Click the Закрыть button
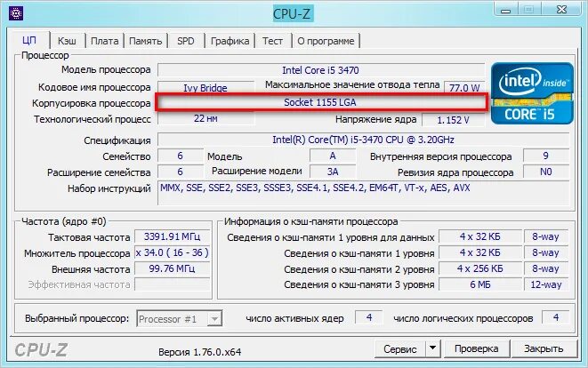This screenshot has width=588, height=368. pos(544,348)
